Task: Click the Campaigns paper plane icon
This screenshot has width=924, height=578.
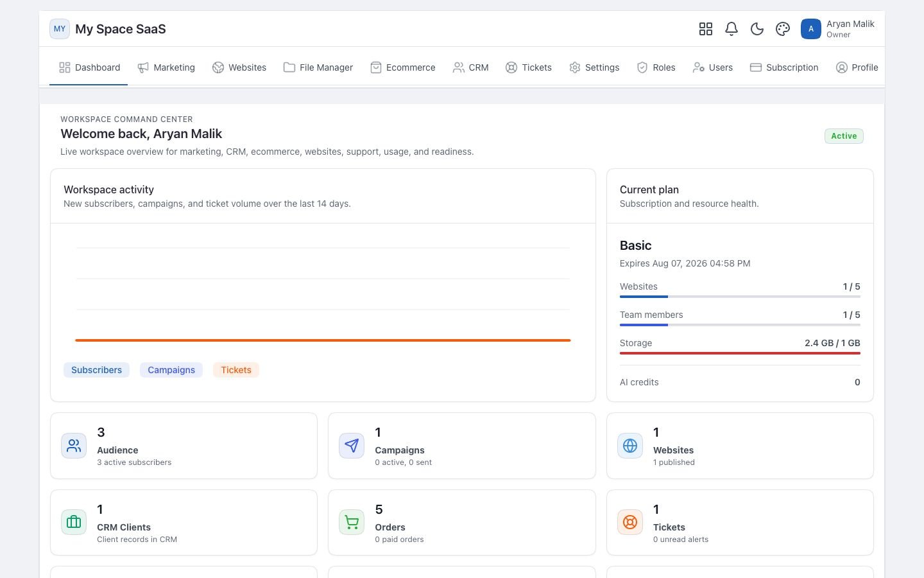Action: pos(352,446)
